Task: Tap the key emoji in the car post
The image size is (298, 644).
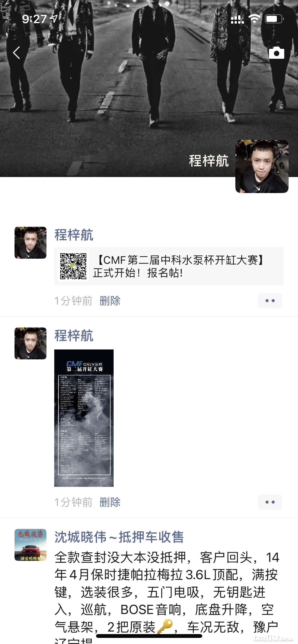Action: (165, 626)
